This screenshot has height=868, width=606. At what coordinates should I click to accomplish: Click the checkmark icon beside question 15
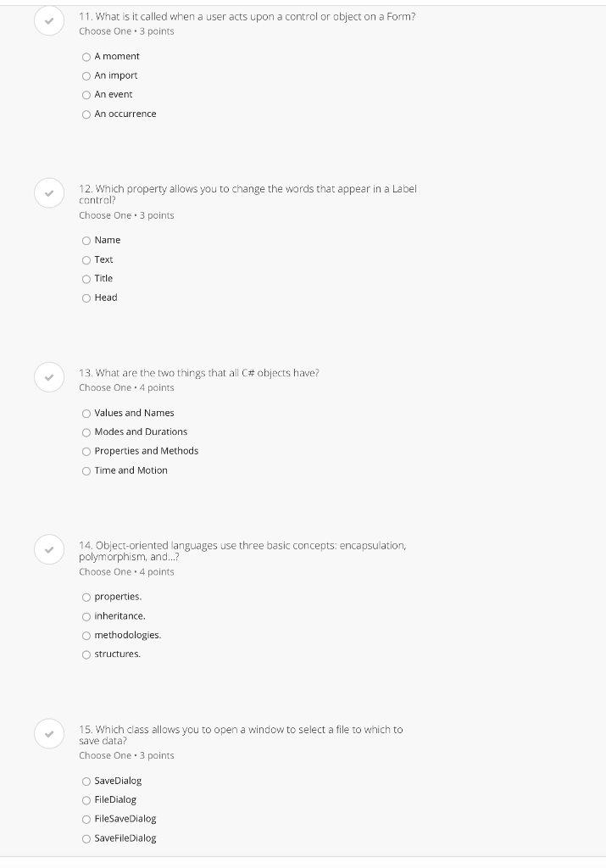(49, 734)
